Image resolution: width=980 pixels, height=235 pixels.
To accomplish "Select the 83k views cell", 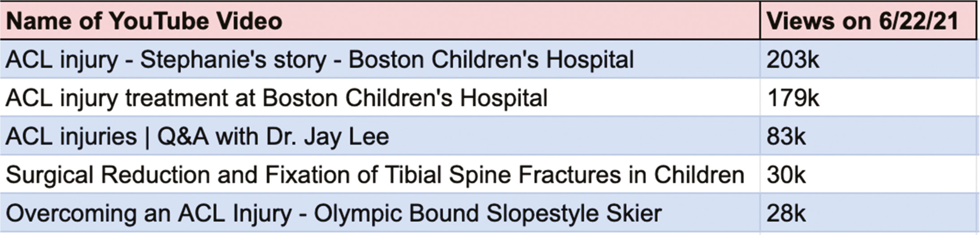I will tap(869, 136).
